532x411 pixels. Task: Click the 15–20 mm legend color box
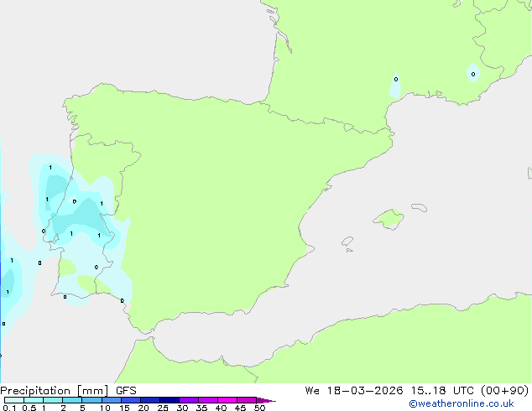pyautogui.click(x=131, y=400)
